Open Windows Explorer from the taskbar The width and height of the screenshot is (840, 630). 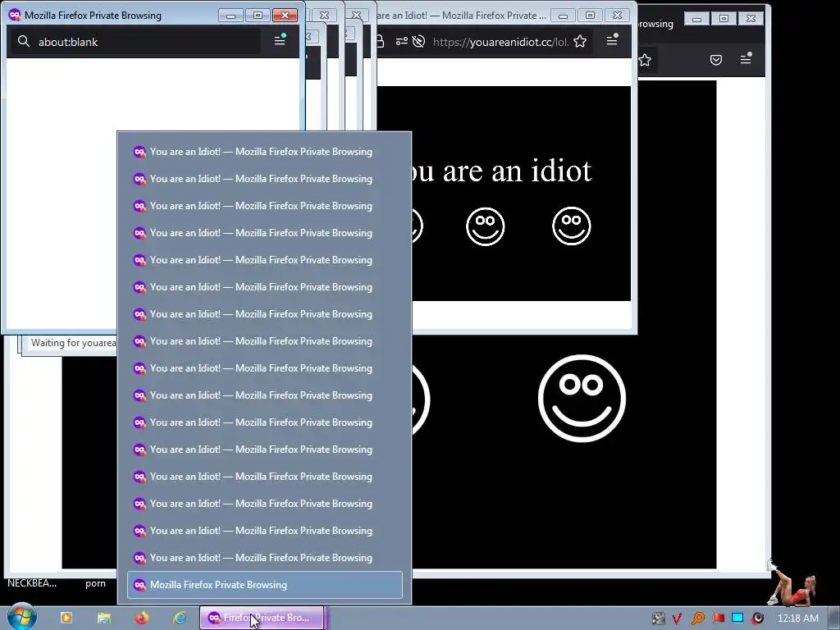(104, 618)
